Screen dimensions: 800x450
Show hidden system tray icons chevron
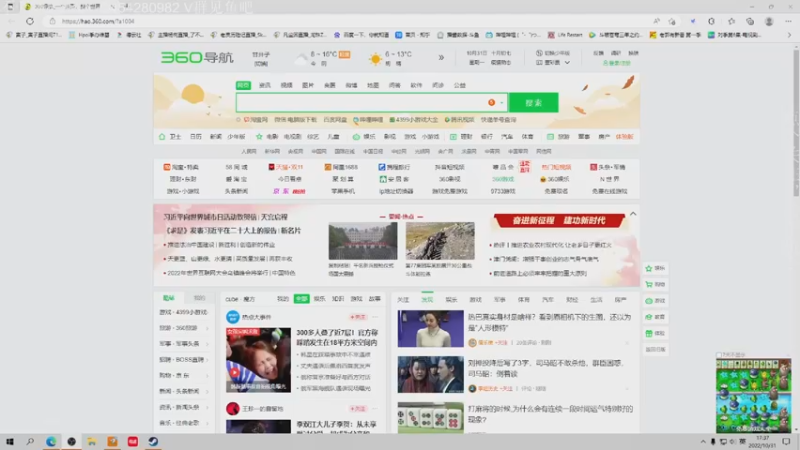pyautogui.click(x=703, y=442)
